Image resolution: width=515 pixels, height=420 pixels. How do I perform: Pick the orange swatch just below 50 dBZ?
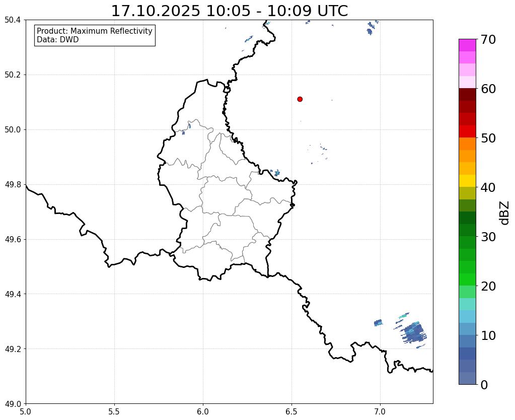[467, 144]
